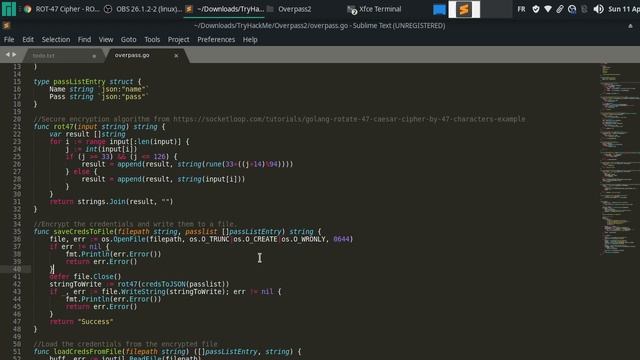Click line number 35 in the gutter
Viewport: 640px width, 360px height.
[17, 231]
